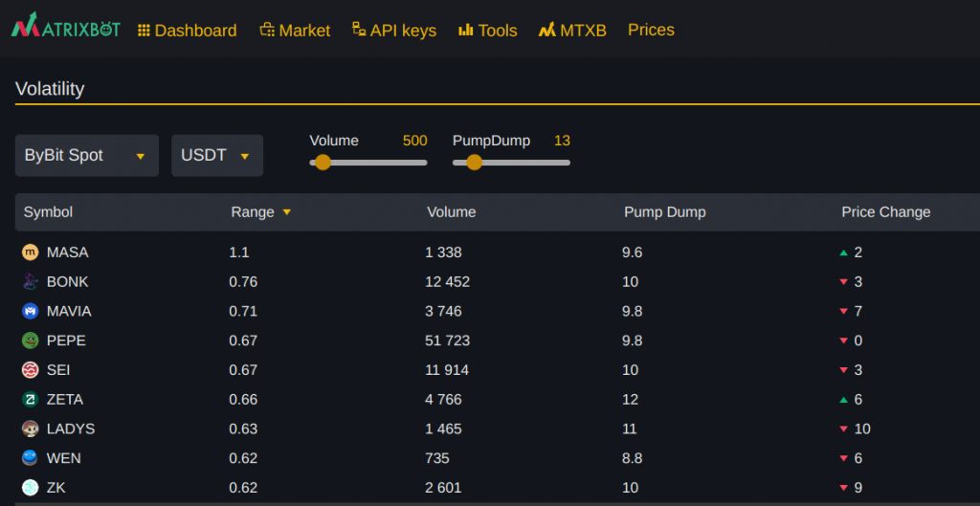
Task: Click the MatrixBot logo
Action: [66, 26]
